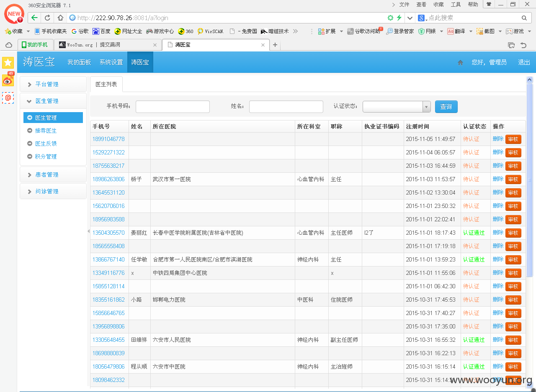
Task: Select the 系统设置 navigation item
Action: [x=111, y=62]
